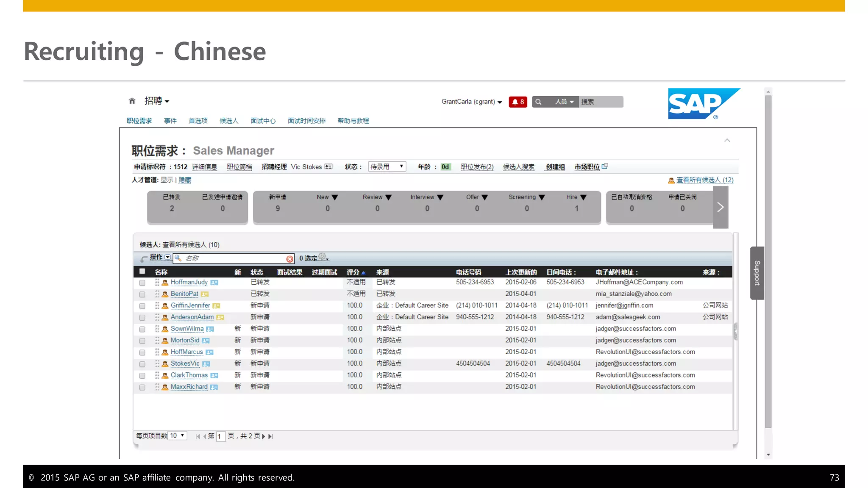Screen dimensions: 868x488
Task: Open the 人员 search type dropdown
Action: coord(565,102)
